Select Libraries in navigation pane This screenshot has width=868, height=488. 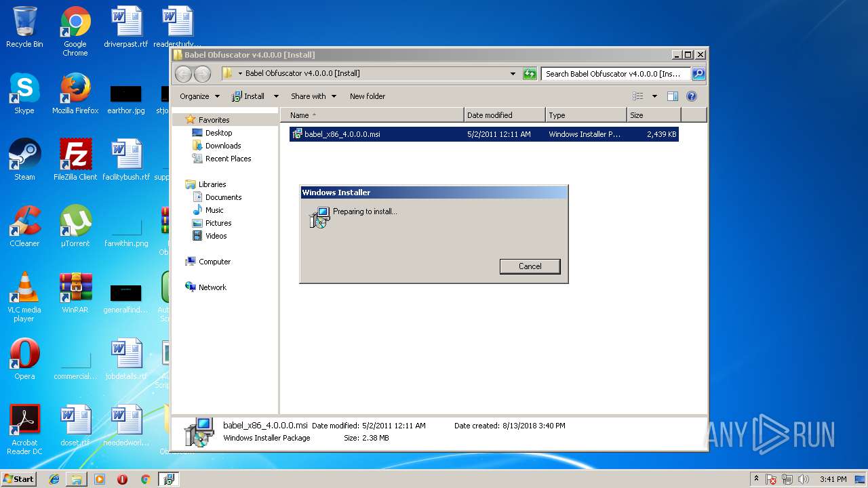pyautogui.click(x=212, y=184)
